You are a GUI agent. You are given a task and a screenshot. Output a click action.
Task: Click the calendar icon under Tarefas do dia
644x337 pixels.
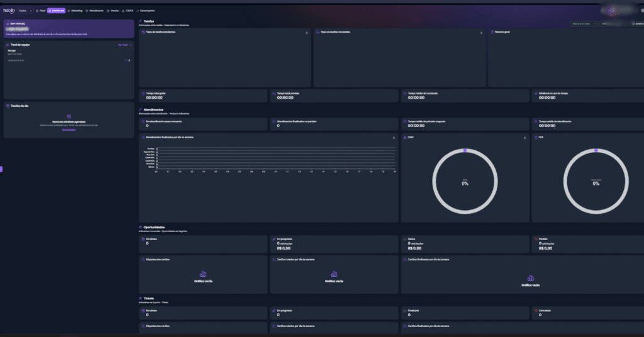(69, 116)
